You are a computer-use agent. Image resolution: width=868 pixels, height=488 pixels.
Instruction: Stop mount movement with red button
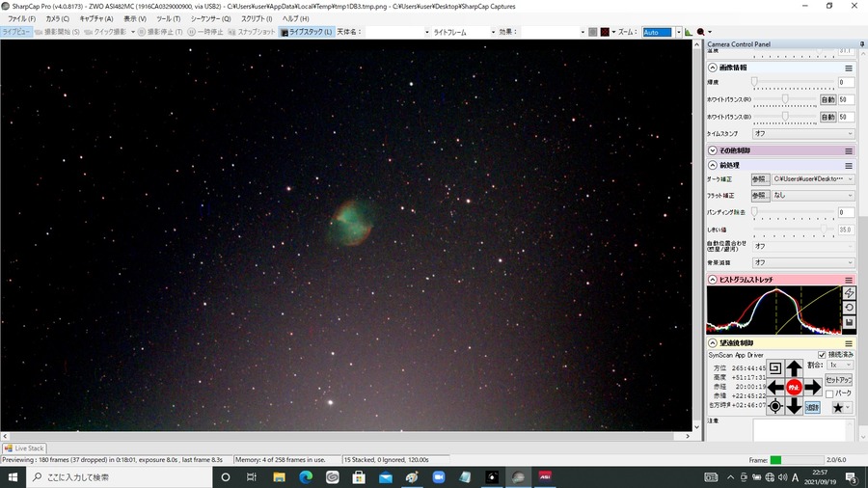(x=794, y=388)
